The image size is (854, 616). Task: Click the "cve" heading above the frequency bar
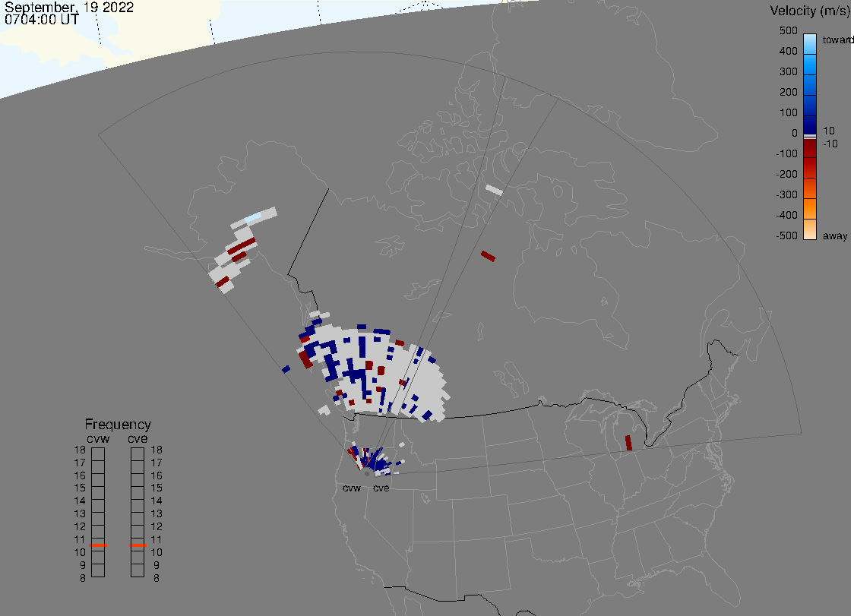click(x=138, y=438)
